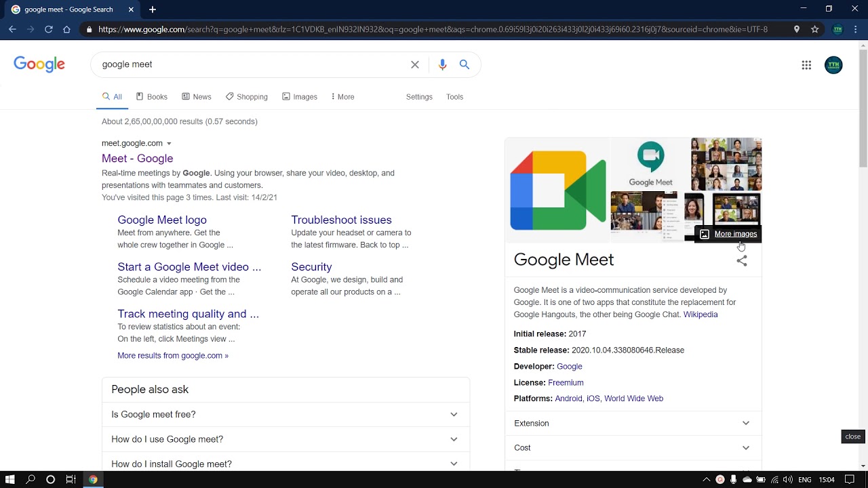868x488 pixels.
Task: Share the Google Meet knowledge panel
Action: [742, 261]
